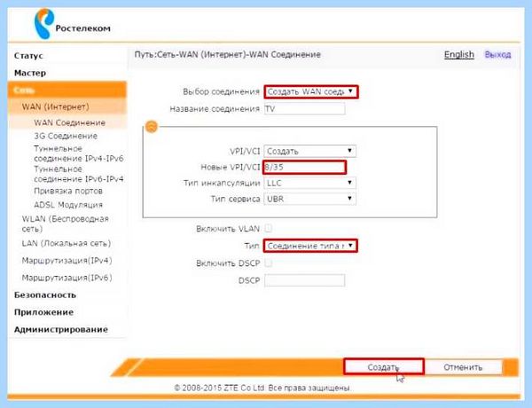Open the Безопасность menu
Image resolution: width=532 pixels, height=408 pixels.
pos(45,295)
